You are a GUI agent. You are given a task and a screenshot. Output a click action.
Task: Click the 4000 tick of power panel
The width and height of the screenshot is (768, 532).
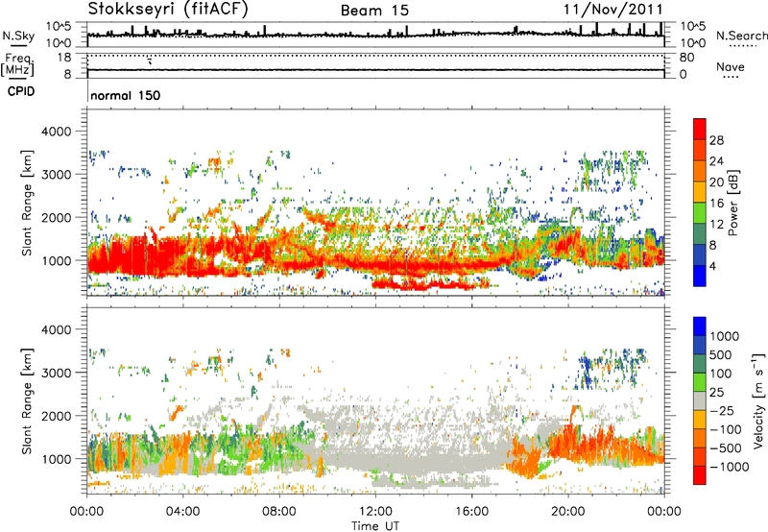(x=56, y=132)
